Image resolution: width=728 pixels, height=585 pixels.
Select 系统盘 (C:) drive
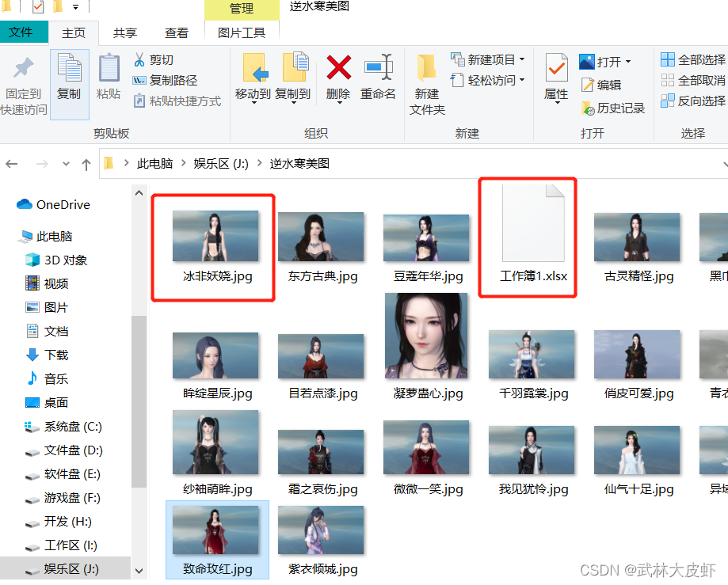pyautogui.click(x=63, y=427)
